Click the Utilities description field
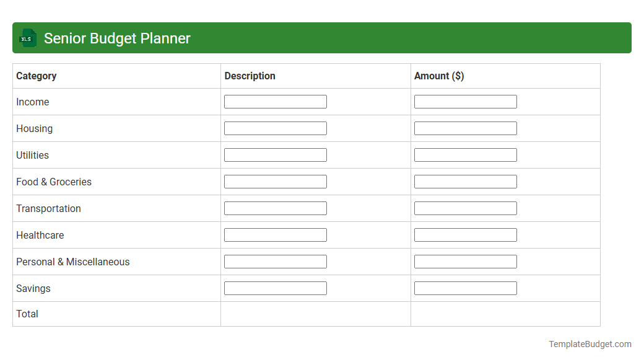Image resolution: width=644 pixels, height=362 pixels. 275,154
